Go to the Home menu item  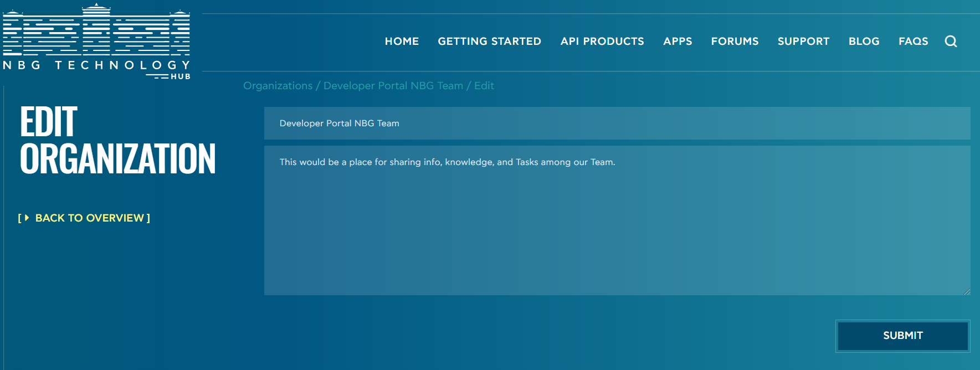[402, 42]
